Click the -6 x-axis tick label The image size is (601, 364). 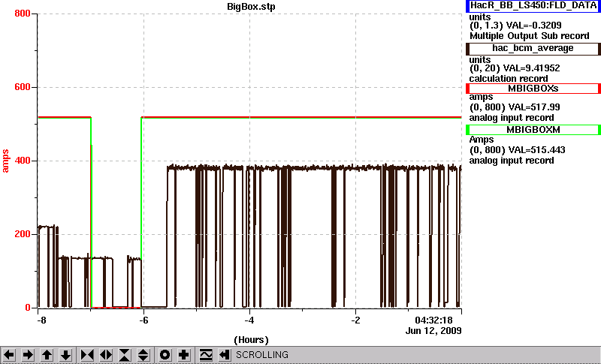pos(143,320)
